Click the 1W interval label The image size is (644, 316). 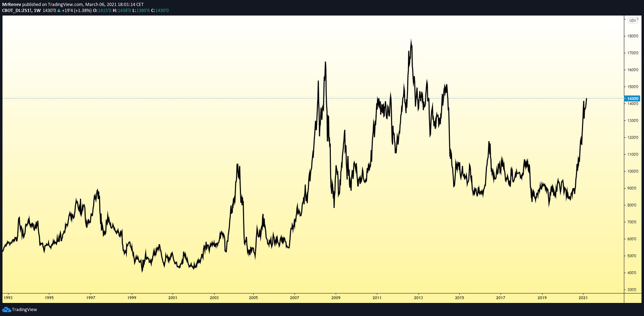point(37,11)
